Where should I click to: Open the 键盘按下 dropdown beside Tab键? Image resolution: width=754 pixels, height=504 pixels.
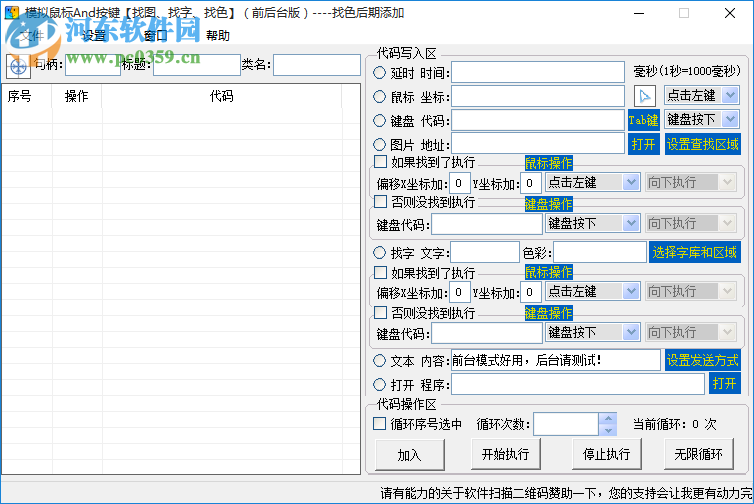pos(730,119)
